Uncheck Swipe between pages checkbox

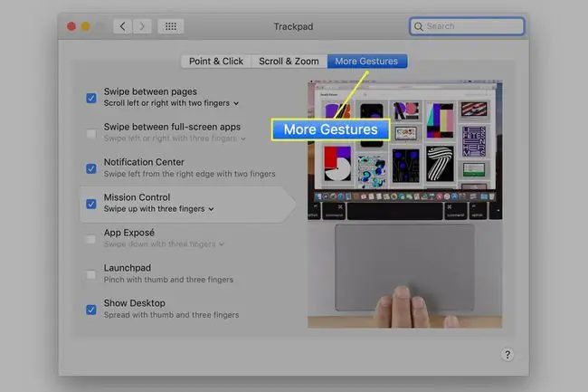pos(91,98)
